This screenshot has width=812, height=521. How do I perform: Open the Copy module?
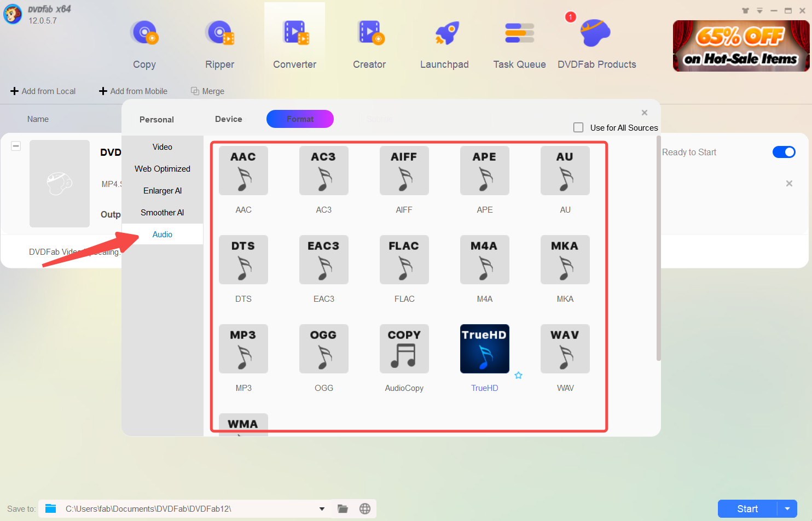(x=144, y=45)
